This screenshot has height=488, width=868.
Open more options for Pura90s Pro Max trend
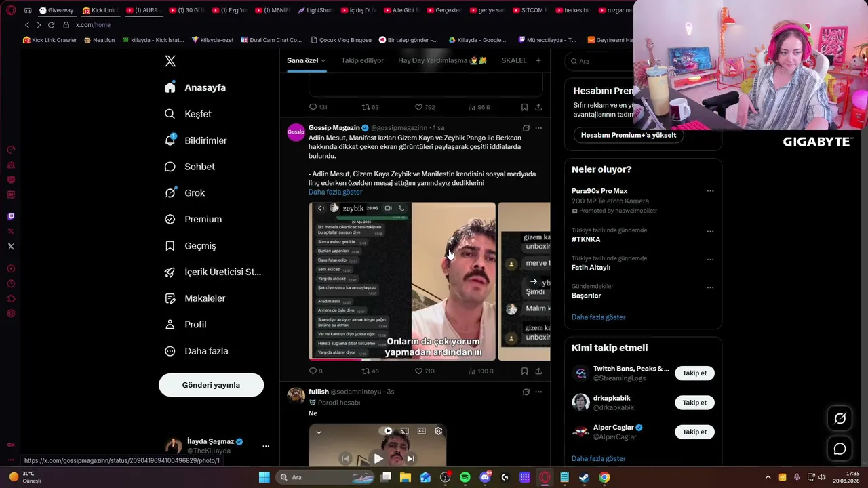710,191
